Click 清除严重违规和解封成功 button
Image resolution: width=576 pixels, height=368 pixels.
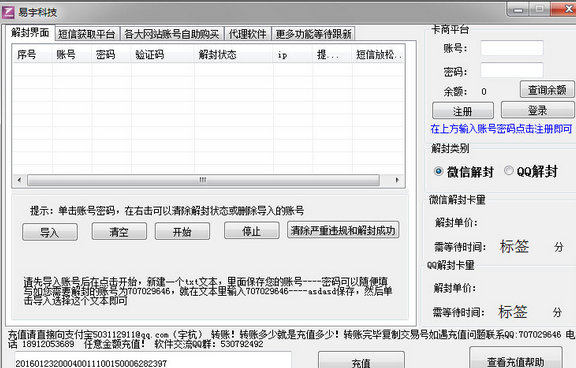click(343, 230)
